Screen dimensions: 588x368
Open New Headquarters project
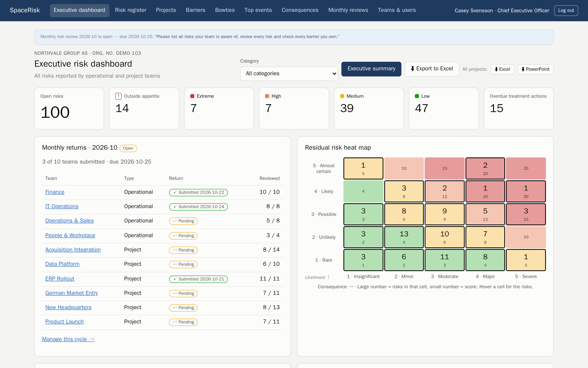click(x=68, y=307)
